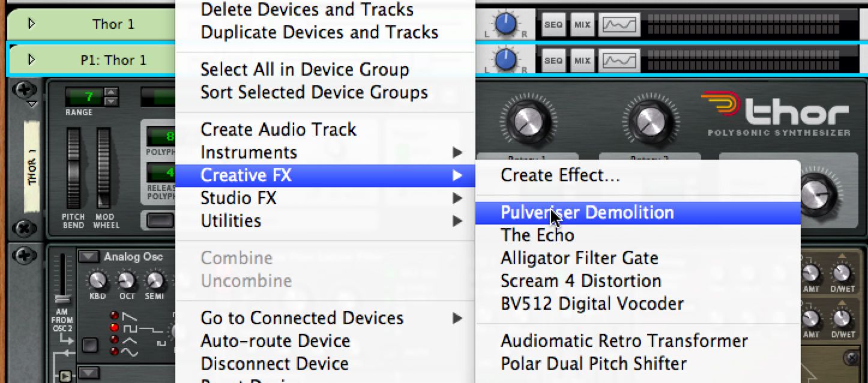Select the sawtooth waveform LED in Analog Osc
This screenshot has height=383, width=868.
tap(113, 316)
